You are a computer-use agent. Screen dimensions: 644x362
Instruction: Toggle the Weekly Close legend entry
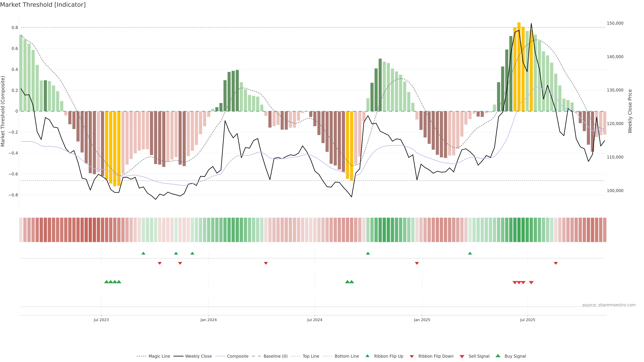(x=198, y=356)
